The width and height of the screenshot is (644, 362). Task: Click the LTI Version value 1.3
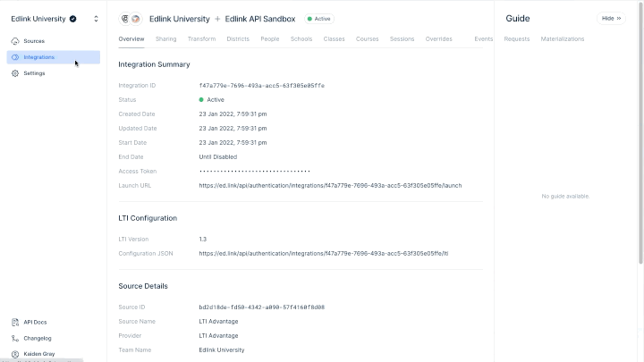click(203, 240)
